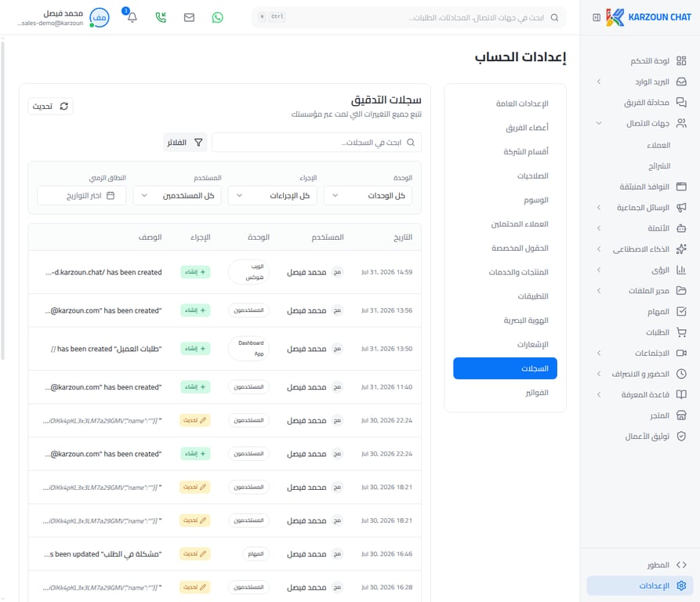Open الطلبات cart icon
Image resolution: width=700 pixels, height=602 pixels.
[x=681, y=332]
